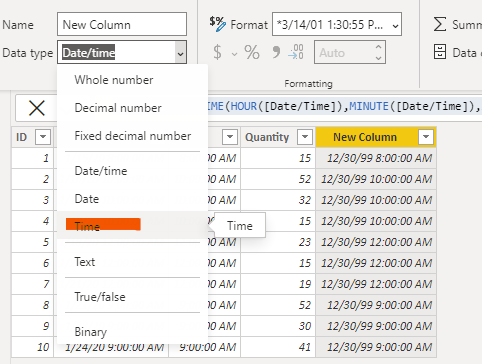The image size is (482, 364).
Task: Choose Time data type option
Action: [x=132, y=225]
